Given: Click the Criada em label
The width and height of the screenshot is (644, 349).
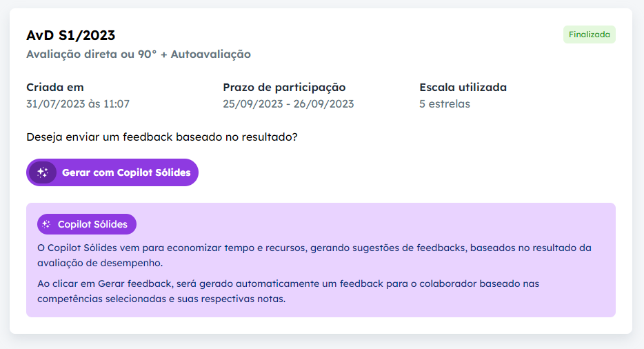Looking at the screenshot, I should [x=55, y=87].
